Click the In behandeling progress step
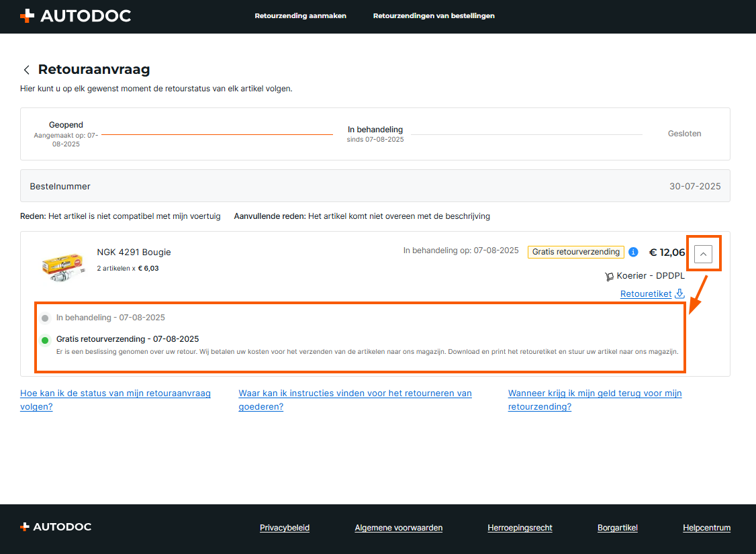Viewport: 756px width, 554px height. click(x=375, y=133)
